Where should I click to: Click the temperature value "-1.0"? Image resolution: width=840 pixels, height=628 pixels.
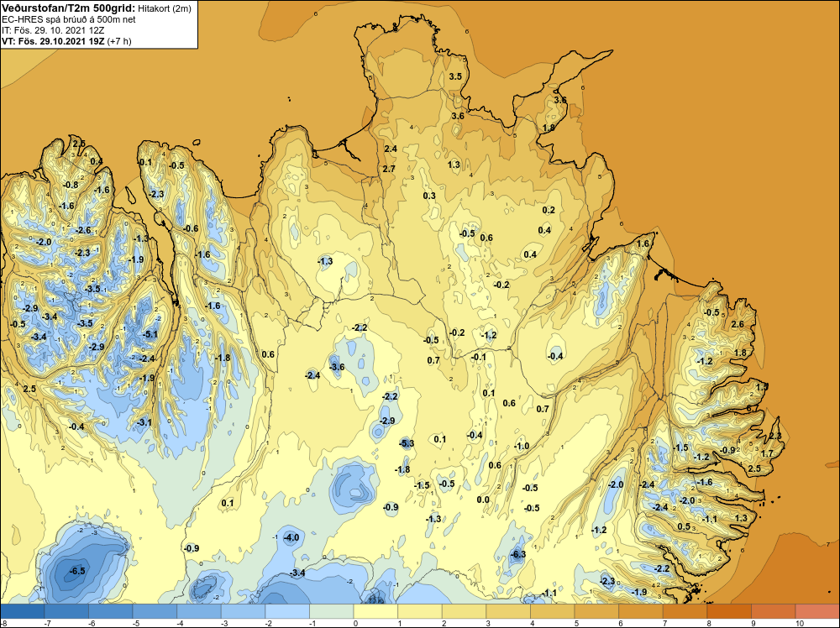[522, 446]
